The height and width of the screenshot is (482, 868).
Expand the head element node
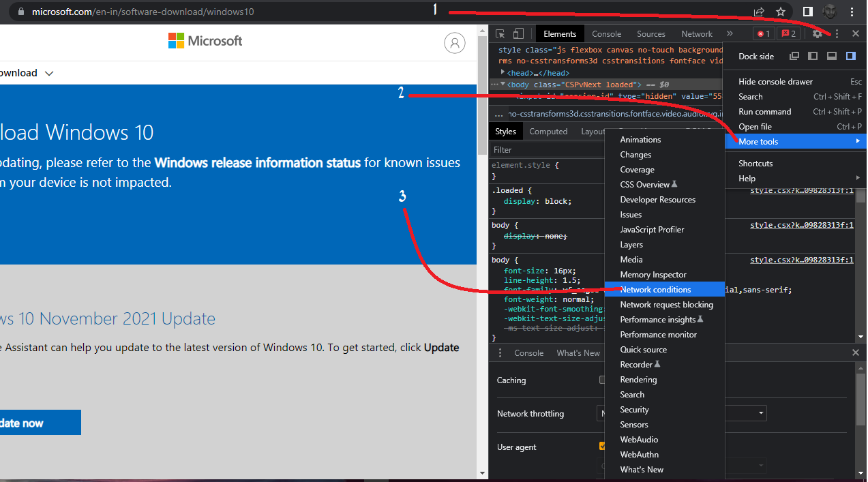(503, 72)
